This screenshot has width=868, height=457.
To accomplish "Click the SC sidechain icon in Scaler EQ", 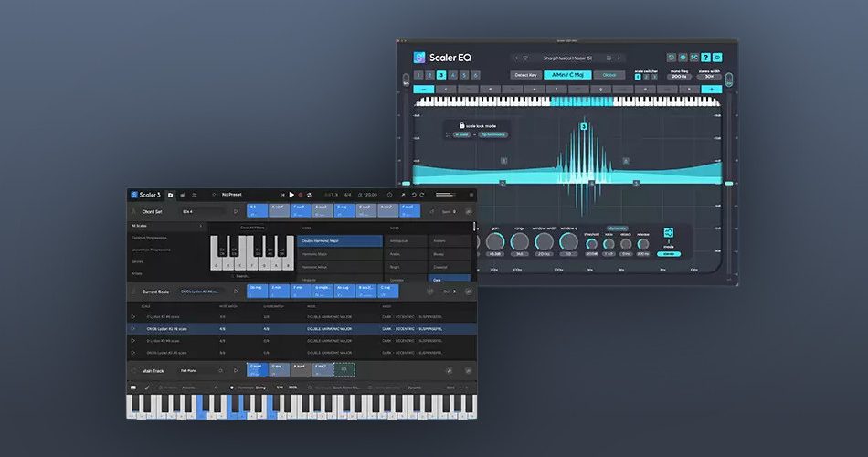I will [693, 57].
